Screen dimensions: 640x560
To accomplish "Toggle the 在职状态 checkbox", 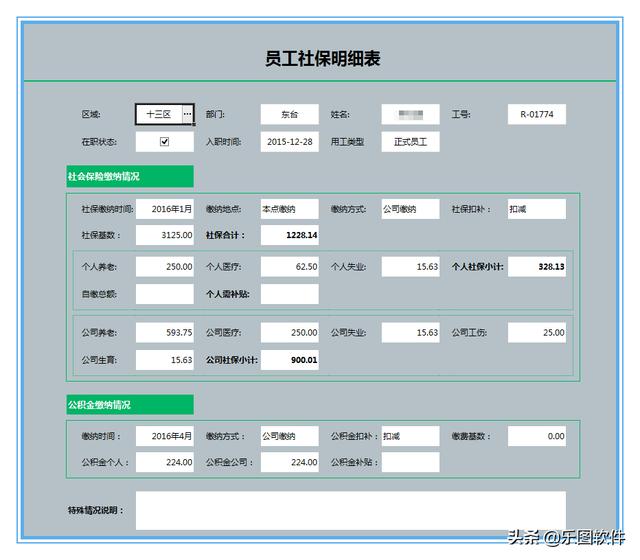I will [x=165, y=142].
